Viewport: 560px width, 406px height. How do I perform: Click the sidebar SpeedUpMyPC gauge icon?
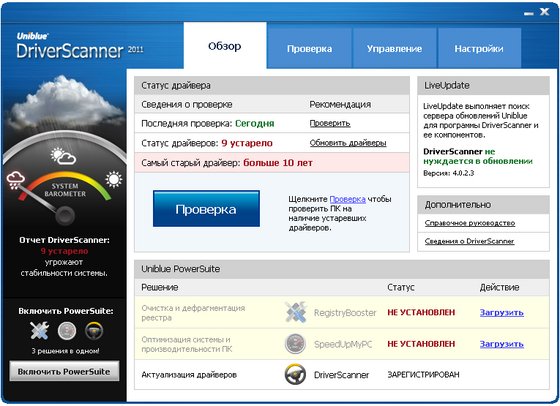pyautogui.click(x=67, y=331)
